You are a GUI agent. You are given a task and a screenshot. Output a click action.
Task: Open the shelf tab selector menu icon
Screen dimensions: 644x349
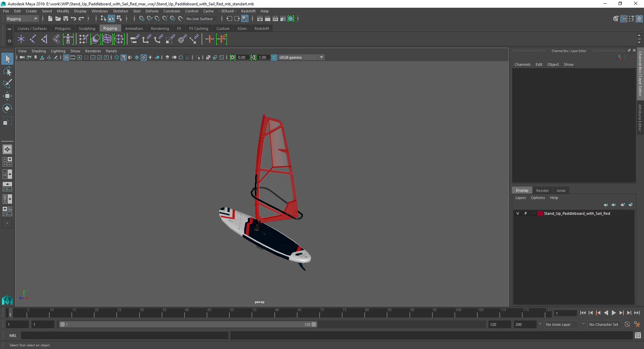[x=9, y=29]
